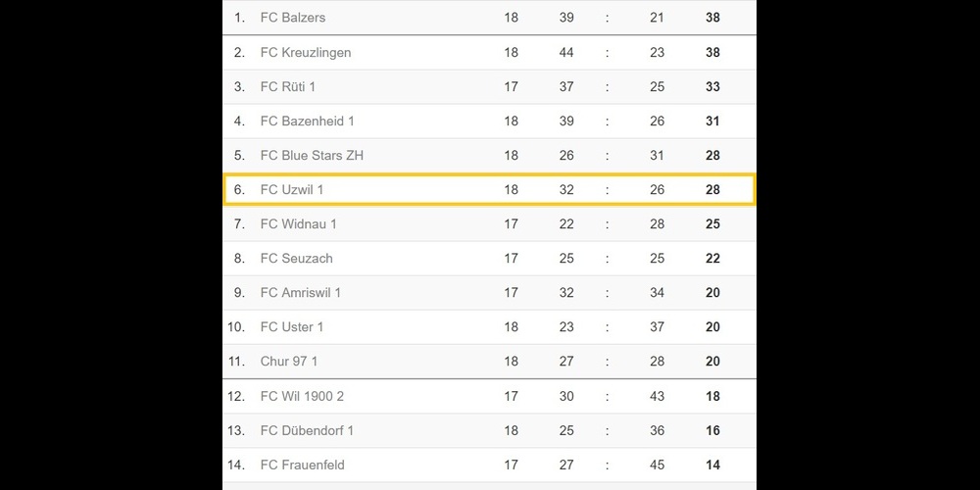Open FC Wil 1900 2 team page
This screenshot has height=490, width=980.
(x=302, y=396)
